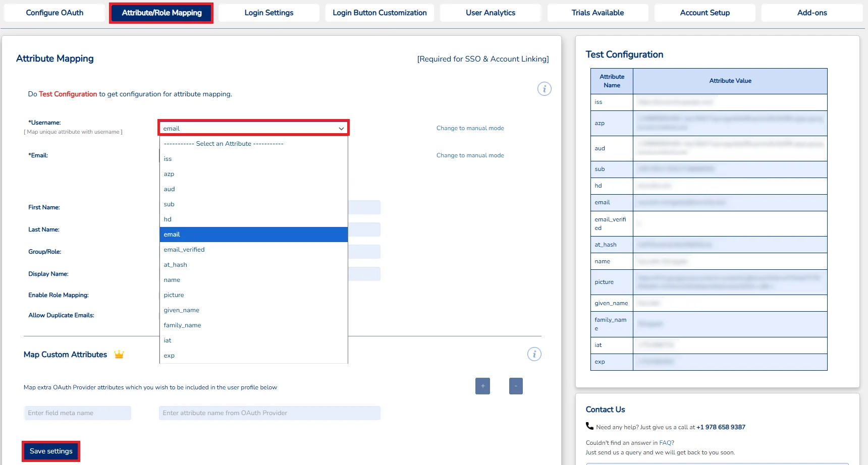This screenshot has height=465, width=868.
Task: Click the 'Enter field meta name' field
Action: 77,413
